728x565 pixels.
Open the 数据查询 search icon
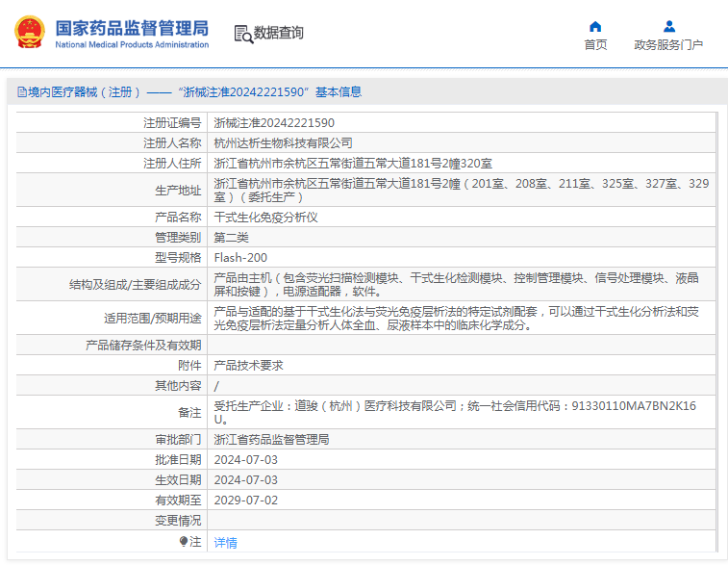tap(243, 35)
